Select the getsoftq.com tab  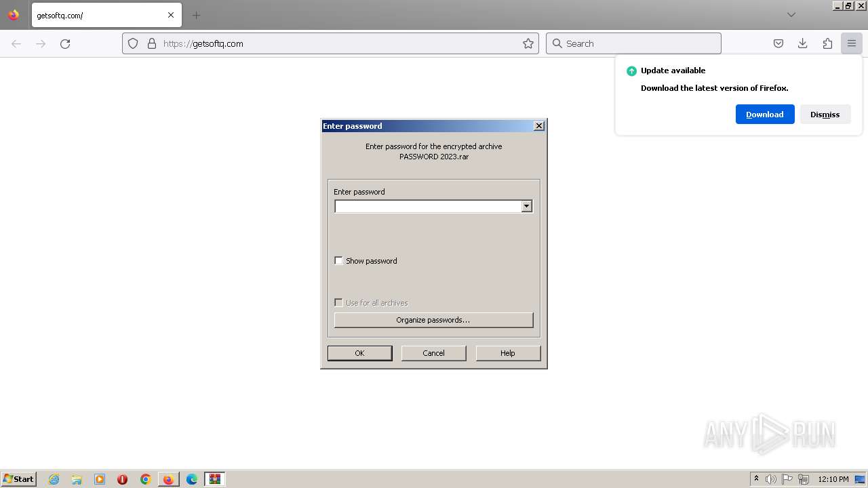106,15
